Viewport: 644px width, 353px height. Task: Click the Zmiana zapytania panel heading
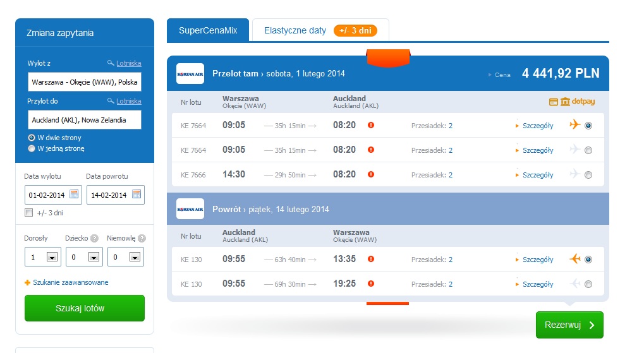pos(60,33)
